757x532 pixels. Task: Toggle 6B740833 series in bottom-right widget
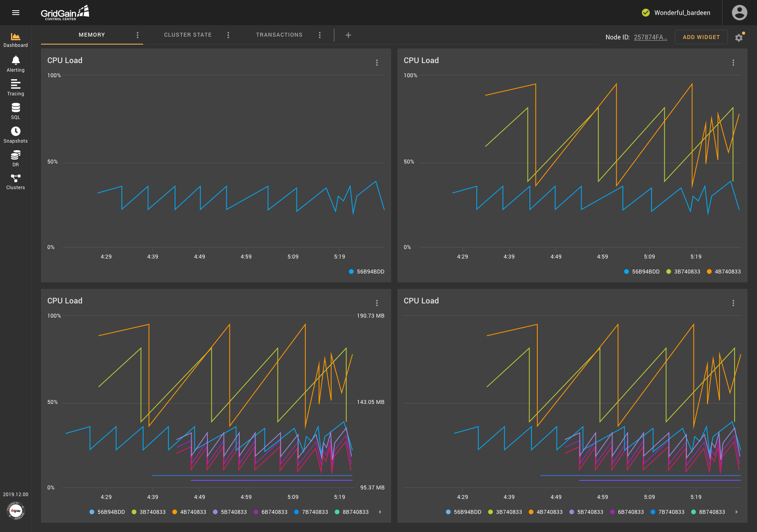(x=627, y=512)
